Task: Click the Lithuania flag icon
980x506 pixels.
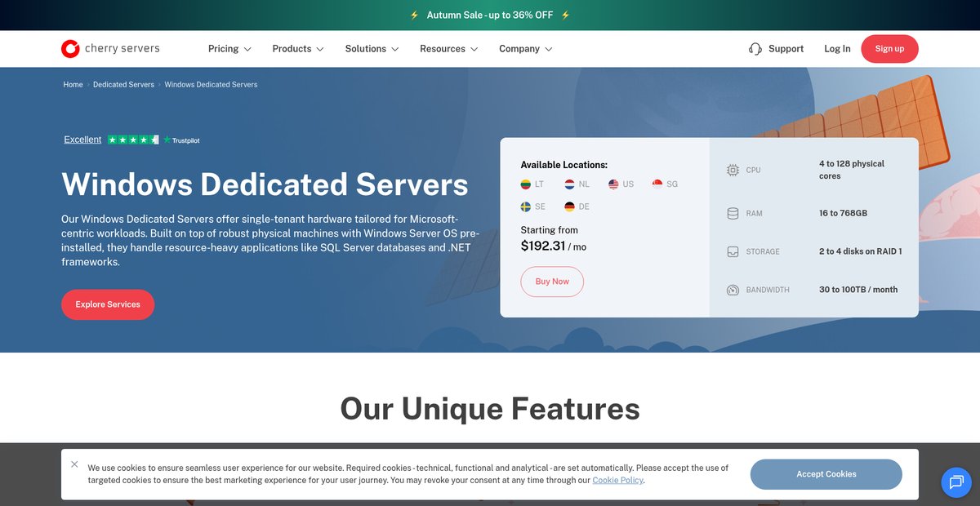Action: coord(527,184)
